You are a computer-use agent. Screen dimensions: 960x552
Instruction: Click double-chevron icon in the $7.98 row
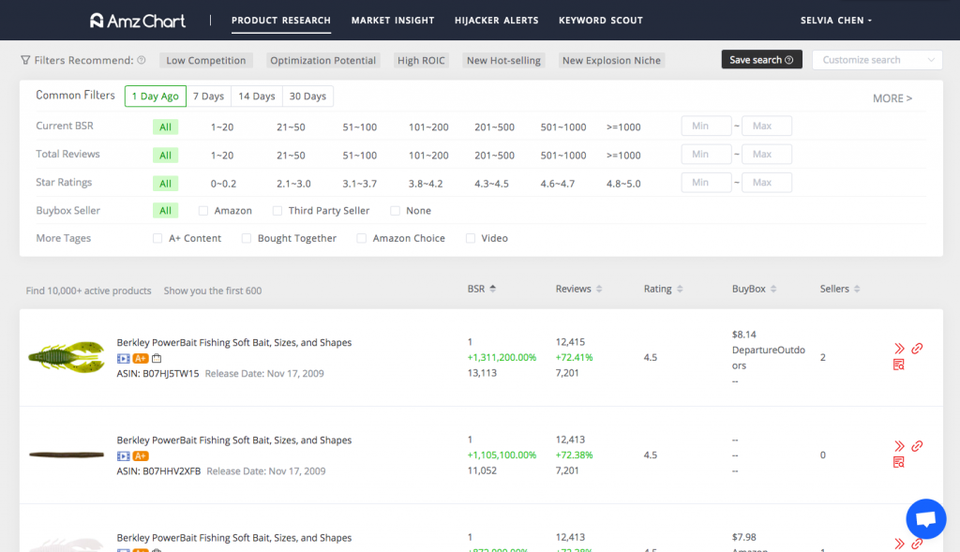coord(899,543)
